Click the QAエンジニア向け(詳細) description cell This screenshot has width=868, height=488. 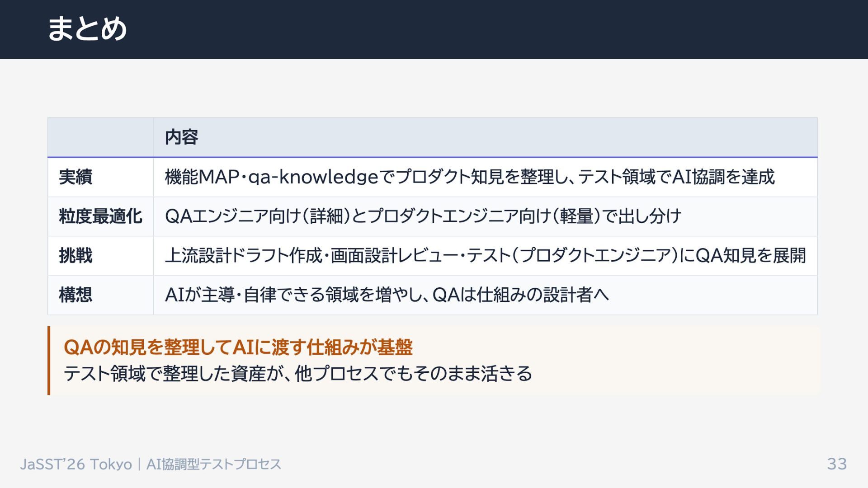click(423, 216)
